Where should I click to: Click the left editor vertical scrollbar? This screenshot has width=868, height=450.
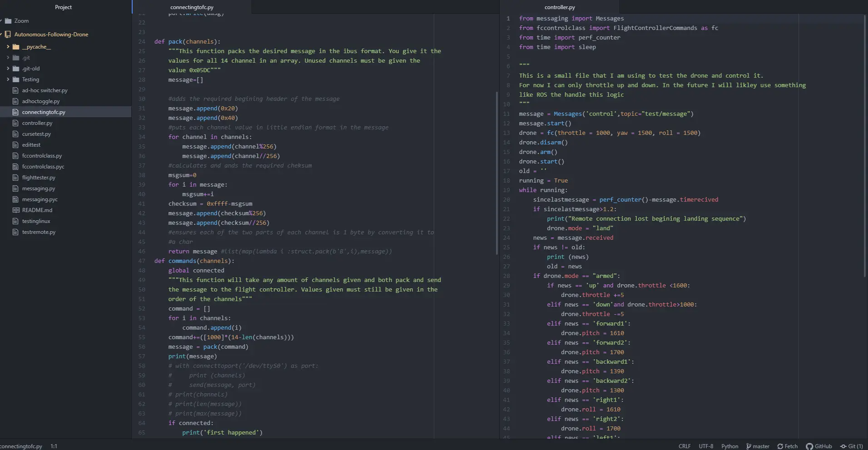[x=497, y=173]
